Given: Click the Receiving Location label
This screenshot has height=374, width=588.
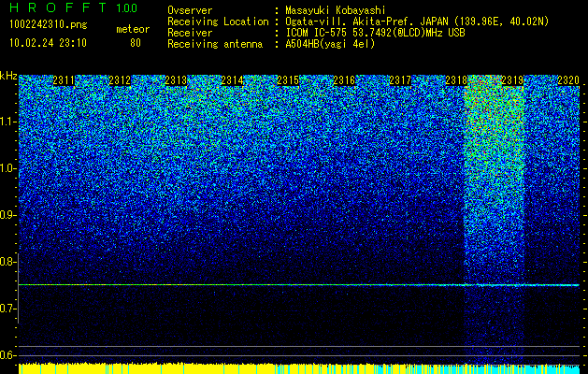Looking at the screenshot, I should point(218,22).
